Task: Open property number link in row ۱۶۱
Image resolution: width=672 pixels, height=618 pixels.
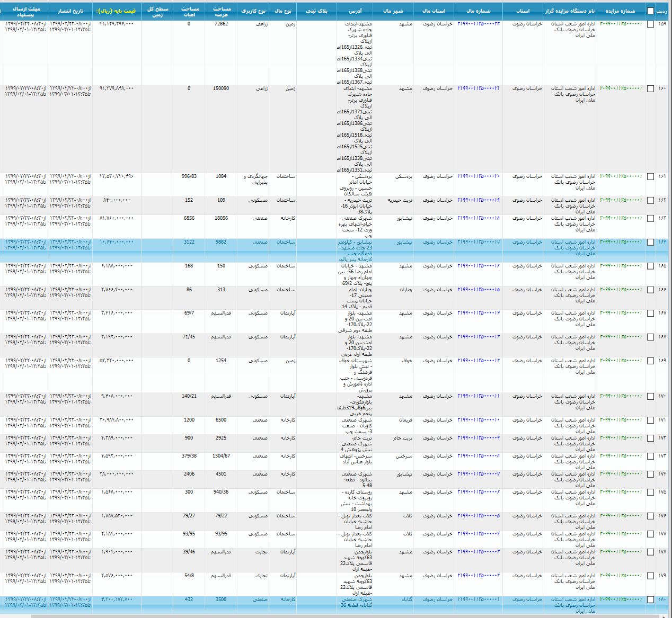Action: pos(478,176)
